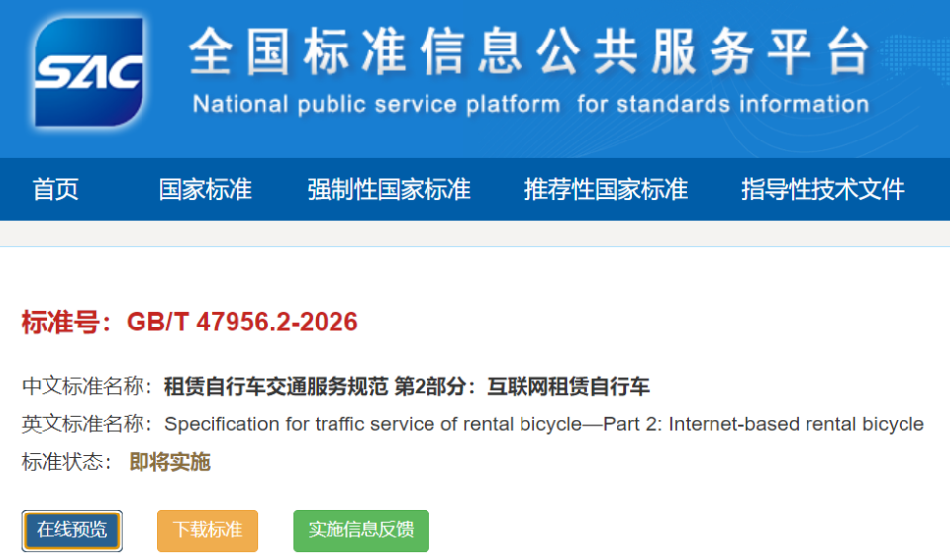The image size is (950, 560).
Task: Open 指导性技术文件 navigation item
Action: [x=822, y=189]
